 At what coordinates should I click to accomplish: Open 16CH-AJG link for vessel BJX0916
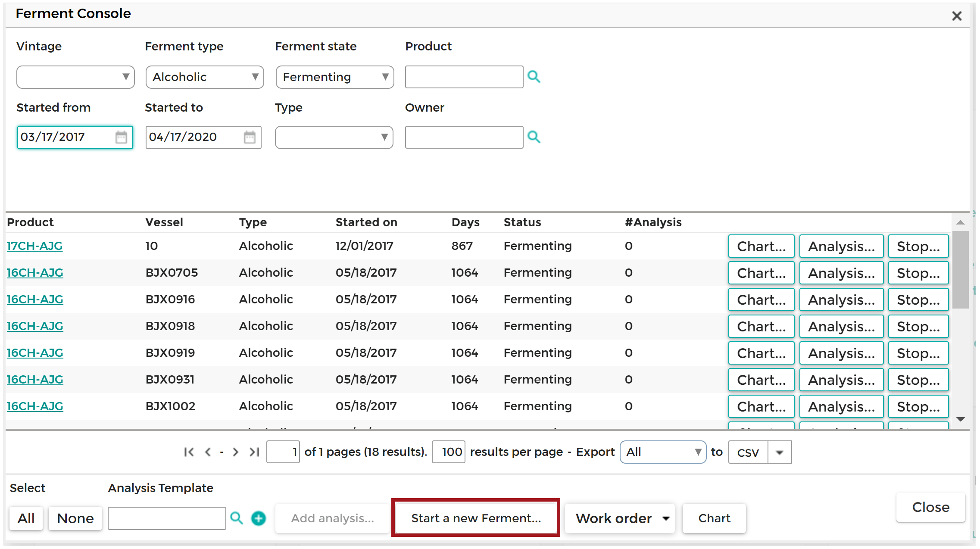[35, 299]
